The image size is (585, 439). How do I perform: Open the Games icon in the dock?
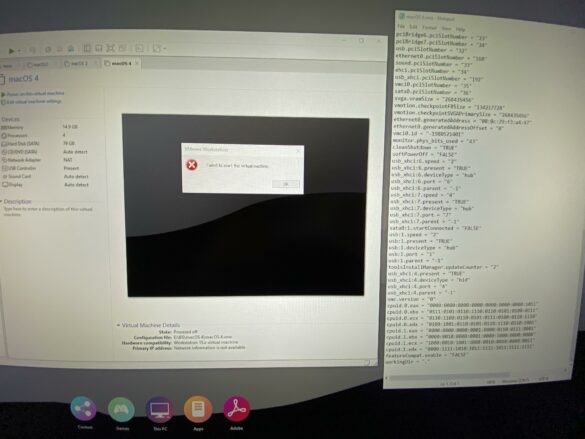(121, 410)
